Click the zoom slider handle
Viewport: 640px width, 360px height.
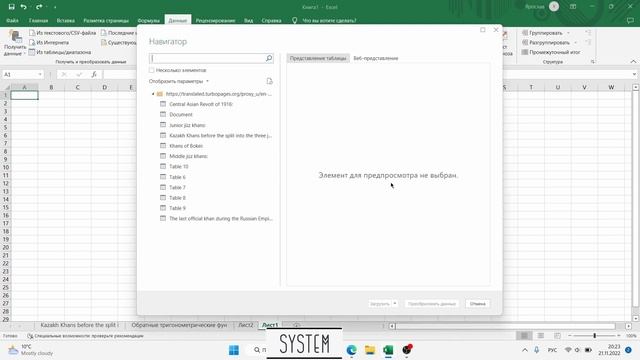[595, 336]
